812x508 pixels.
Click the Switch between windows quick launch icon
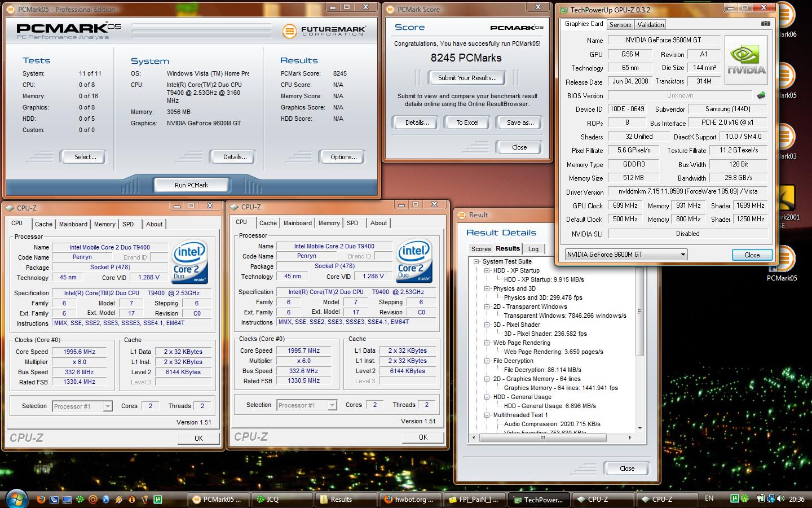pos(54,499)
